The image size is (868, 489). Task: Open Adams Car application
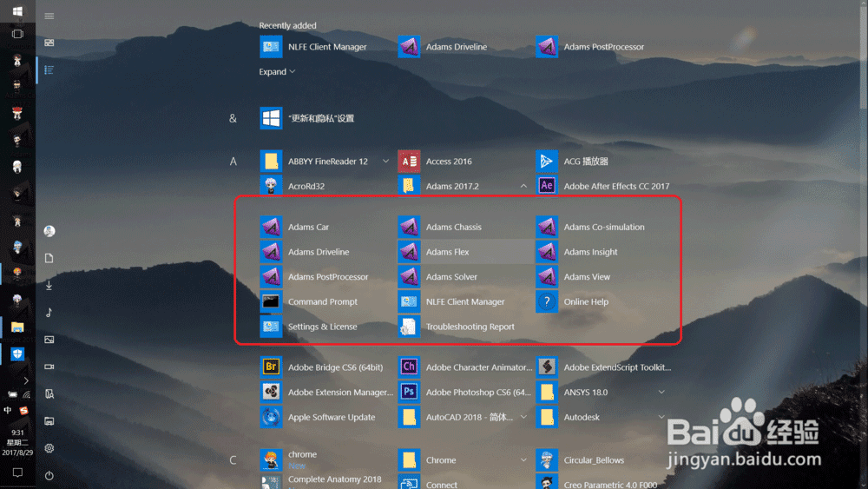326,227
